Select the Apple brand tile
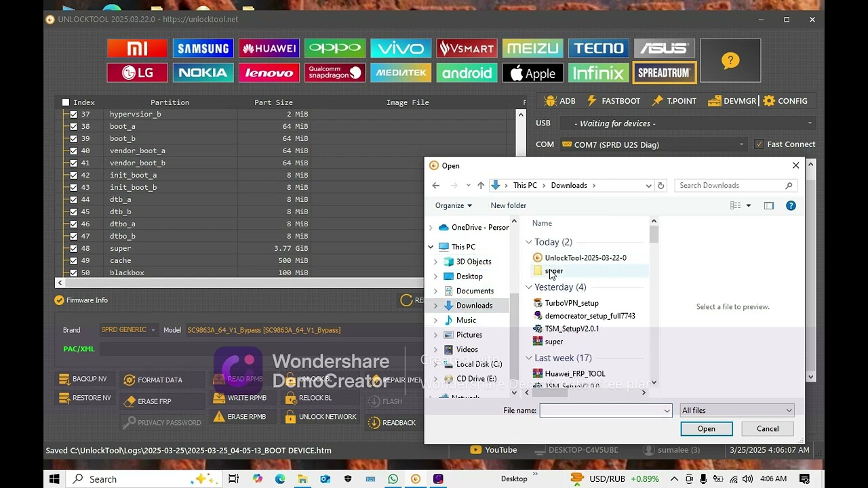 (x=532, y=73)
